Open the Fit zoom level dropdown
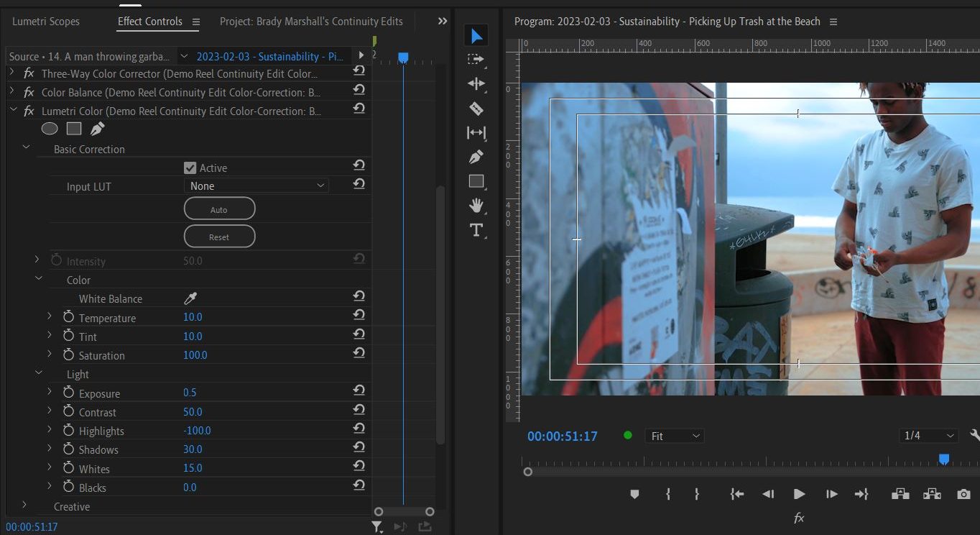This screenshot has height=535, width=980. (674, 436)
